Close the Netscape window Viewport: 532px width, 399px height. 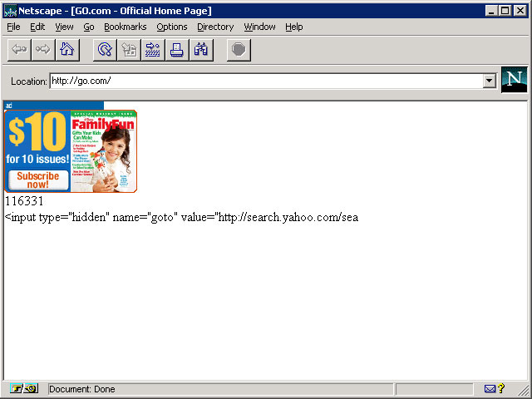tap(520, 11)
